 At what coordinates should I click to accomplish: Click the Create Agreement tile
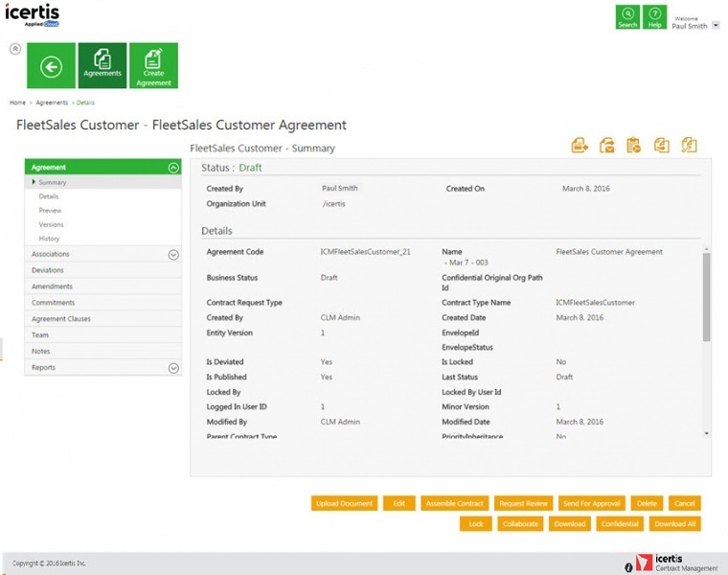[153, 66]
